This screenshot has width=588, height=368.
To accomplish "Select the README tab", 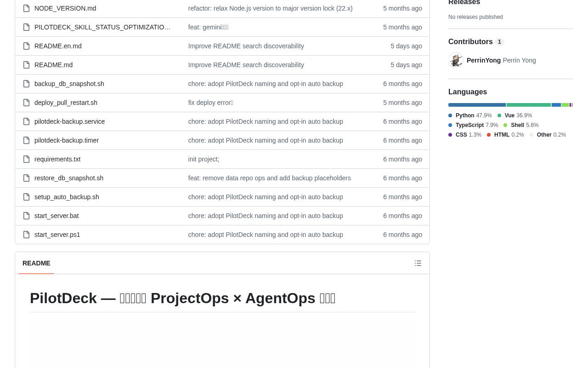I will coord(36,263).
